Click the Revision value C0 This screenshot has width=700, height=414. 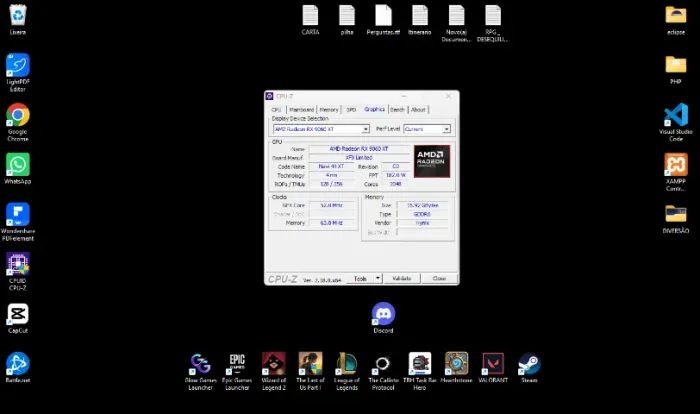coord(396,167)
